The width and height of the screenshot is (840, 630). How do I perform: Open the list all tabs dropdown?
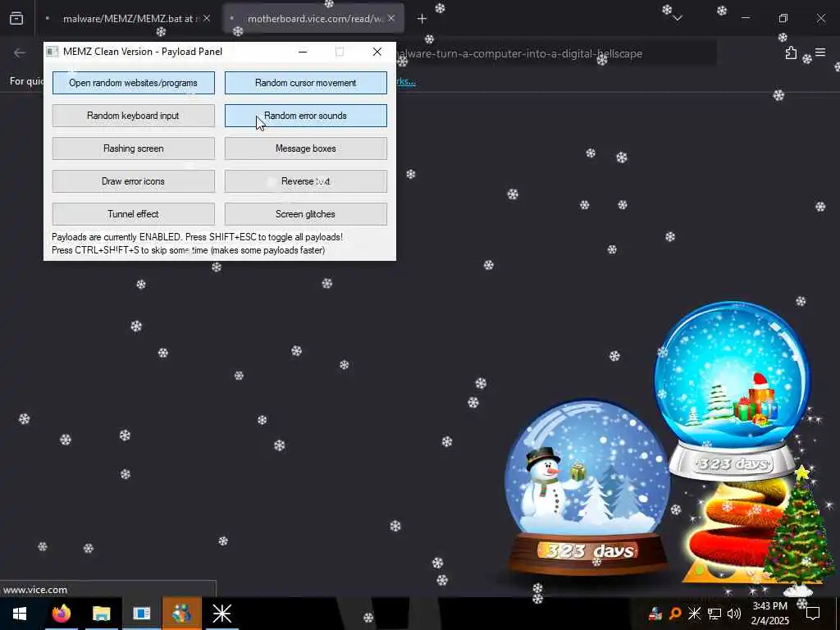pyautogui.click(x=678, y=18)
